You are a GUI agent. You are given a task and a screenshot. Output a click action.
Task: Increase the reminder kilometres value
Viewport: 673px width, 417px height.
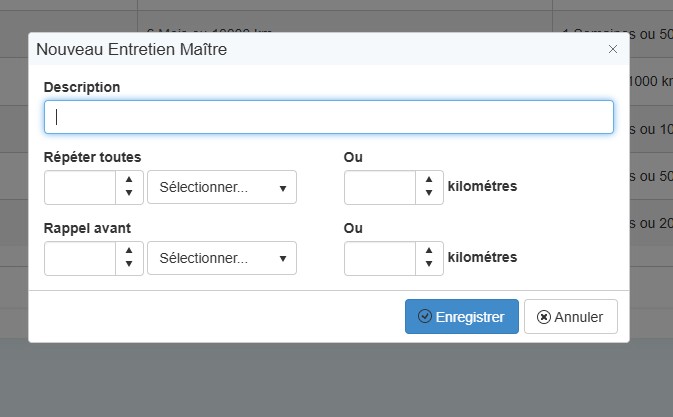point(429,250)
